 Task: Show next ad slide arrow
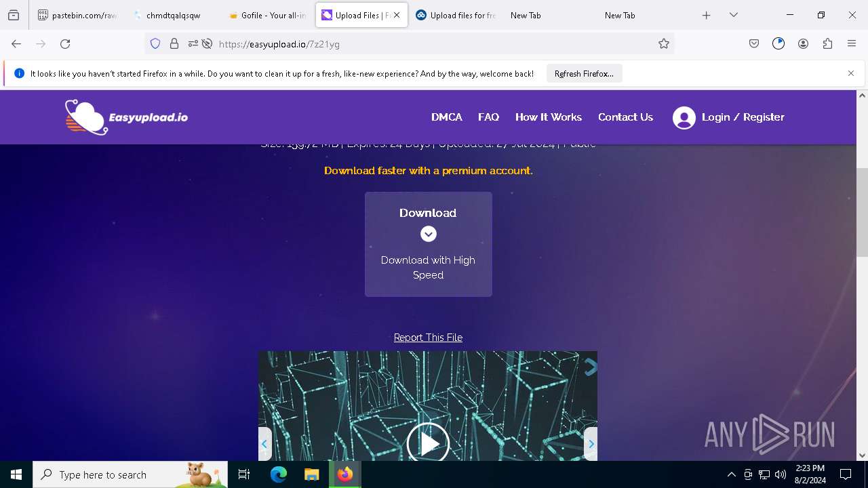coord(591,444)
